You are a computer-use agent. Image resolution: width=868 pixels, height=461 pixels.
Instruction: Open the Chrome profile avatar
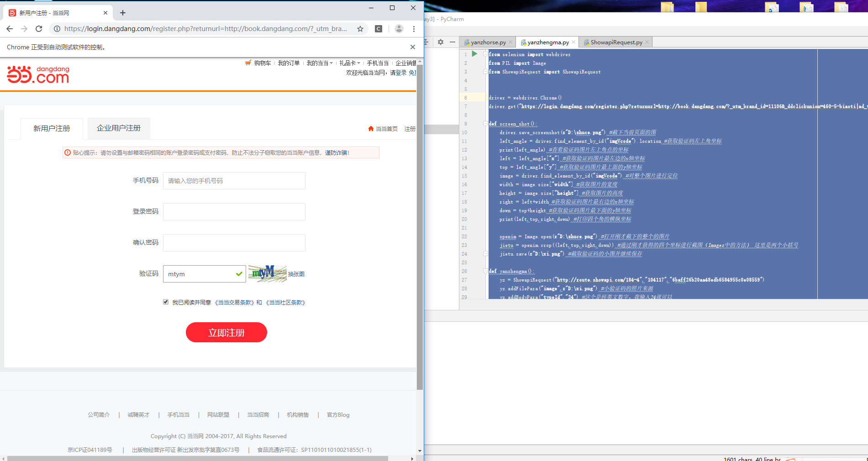pyautogui.click(x=399, y=29)
